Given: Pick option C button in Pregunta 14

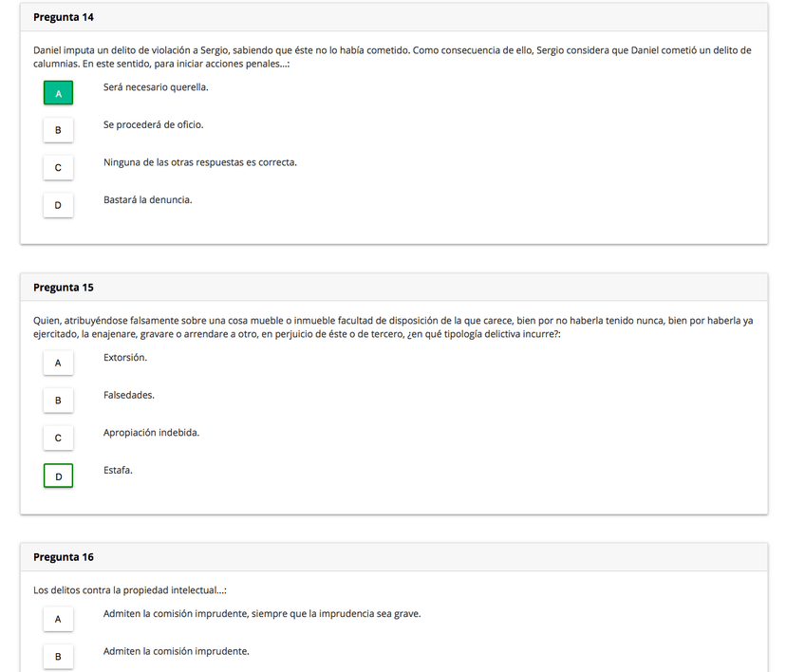Looking at the screenshot, I should point(58,168).
